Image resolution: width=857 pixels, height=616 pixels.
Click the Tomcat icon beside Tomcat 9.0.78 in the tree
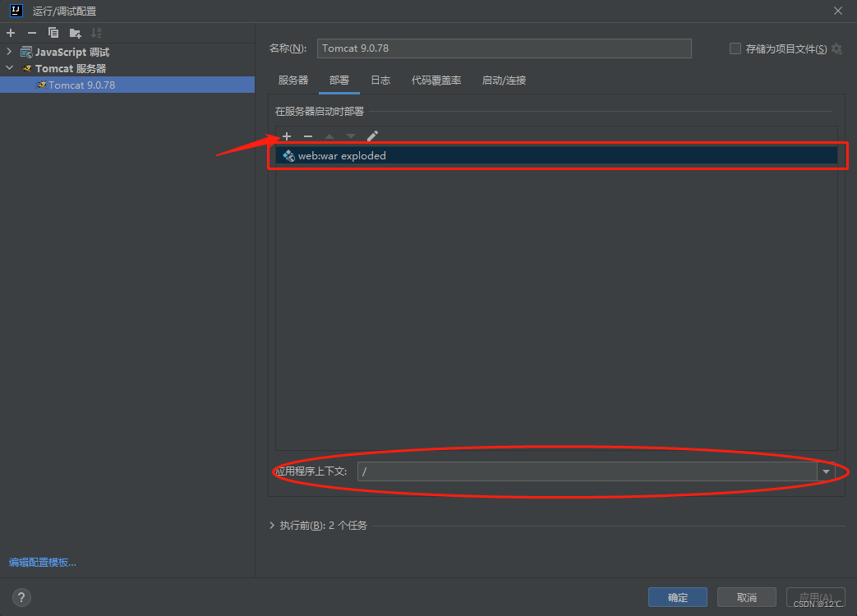click(40, 85)
